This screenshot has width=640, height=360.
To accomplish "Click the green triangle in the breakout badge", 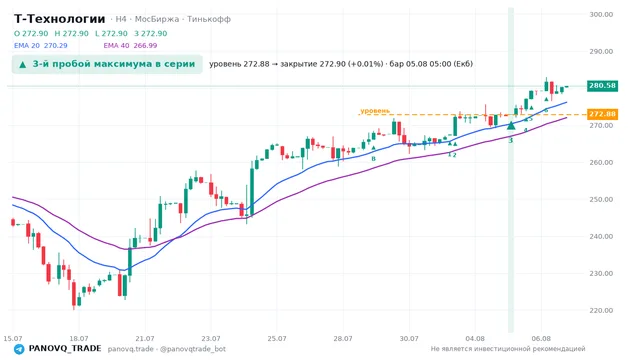I will tap(23, 64).
